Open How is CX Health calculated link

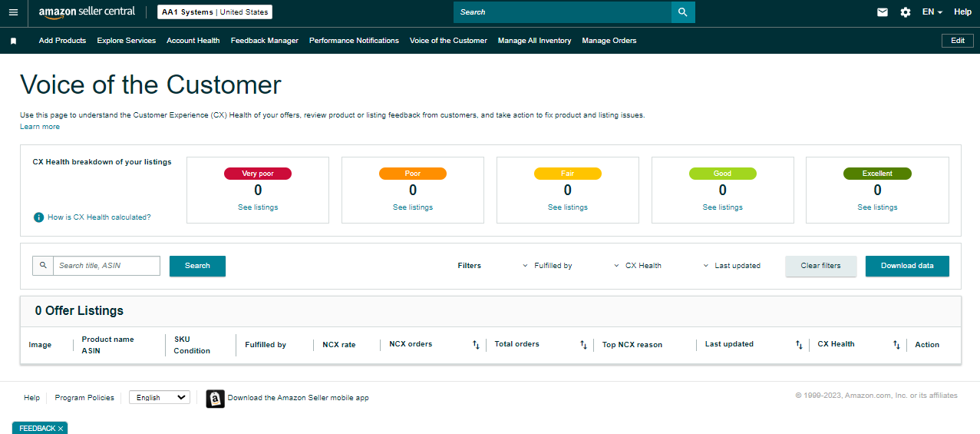(99, 217)
